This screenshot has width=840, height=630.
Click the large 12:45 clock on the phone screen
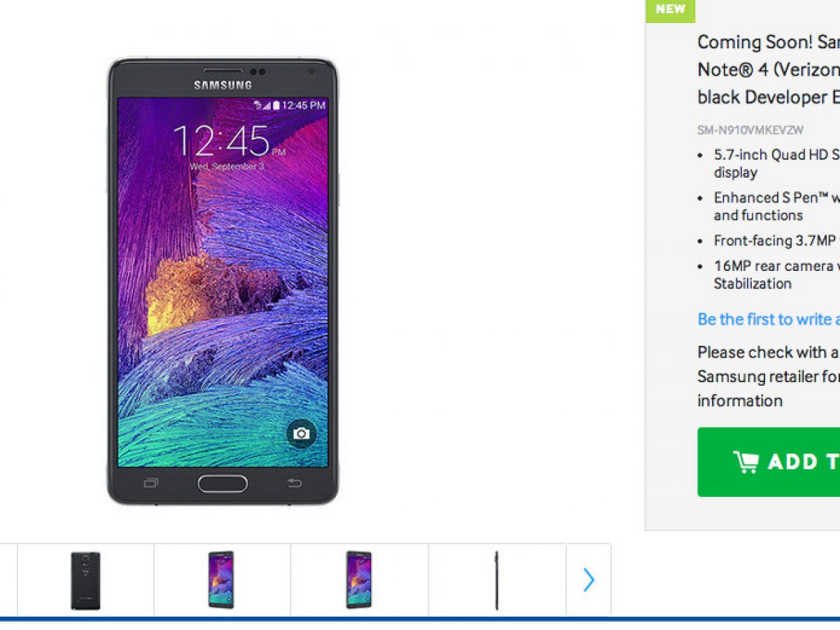(221, 141)
